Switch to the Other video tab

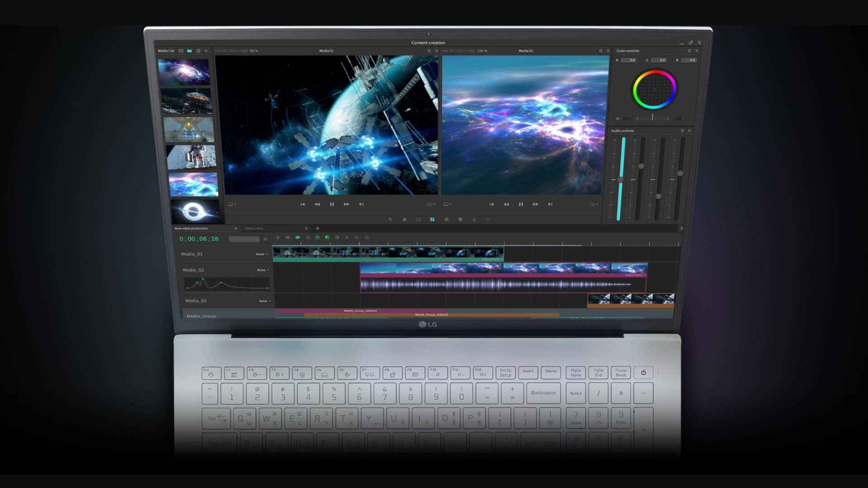click(x=254, y=229)
